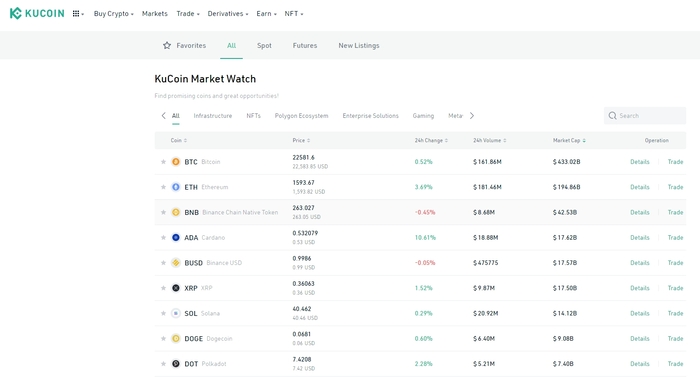Screen dimensions: 700x377
Task: Open the New Listings tab
Action: point(359,46)
